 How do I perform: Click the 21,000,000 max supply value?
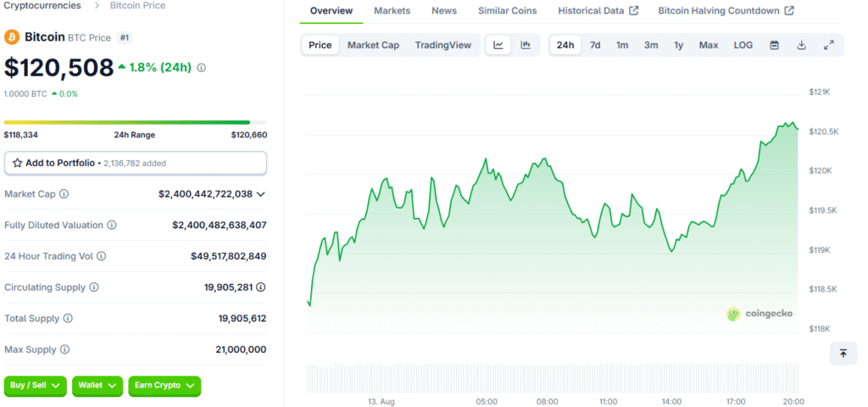coord(241,349)
